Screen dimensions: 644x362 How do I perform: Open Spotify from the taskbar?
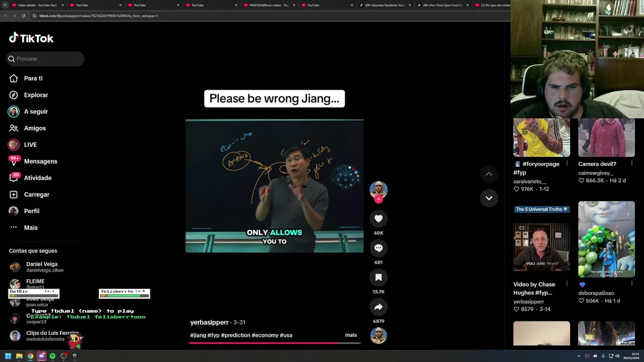click(52, 356)
